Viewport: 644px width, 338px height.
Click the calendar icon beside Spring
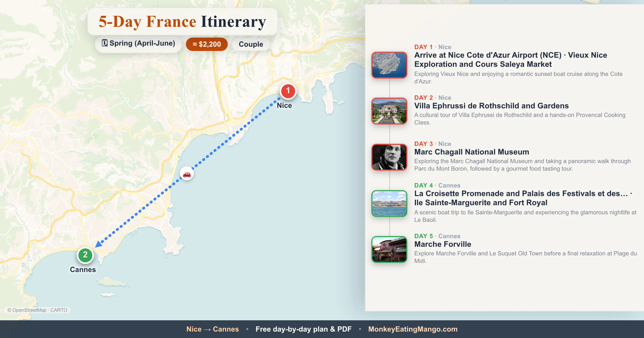tap(105, 43)
